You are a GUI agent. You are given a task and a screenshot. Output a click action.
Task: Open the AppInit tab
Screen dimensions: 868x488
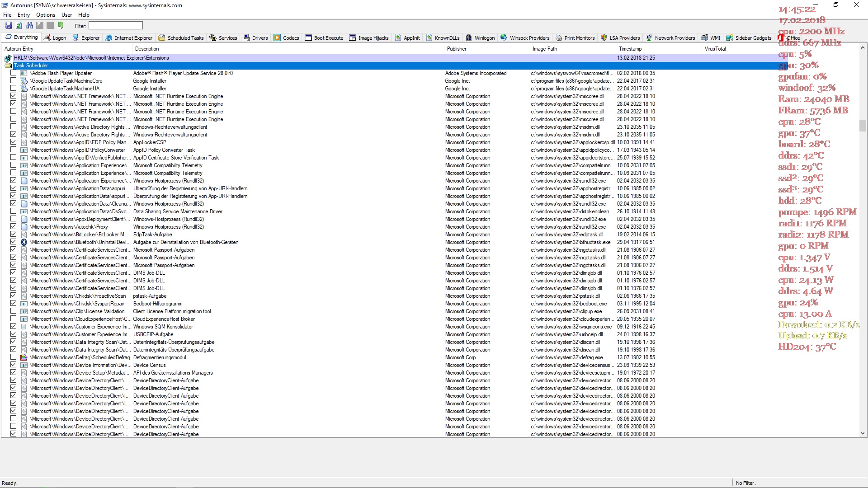407,38
